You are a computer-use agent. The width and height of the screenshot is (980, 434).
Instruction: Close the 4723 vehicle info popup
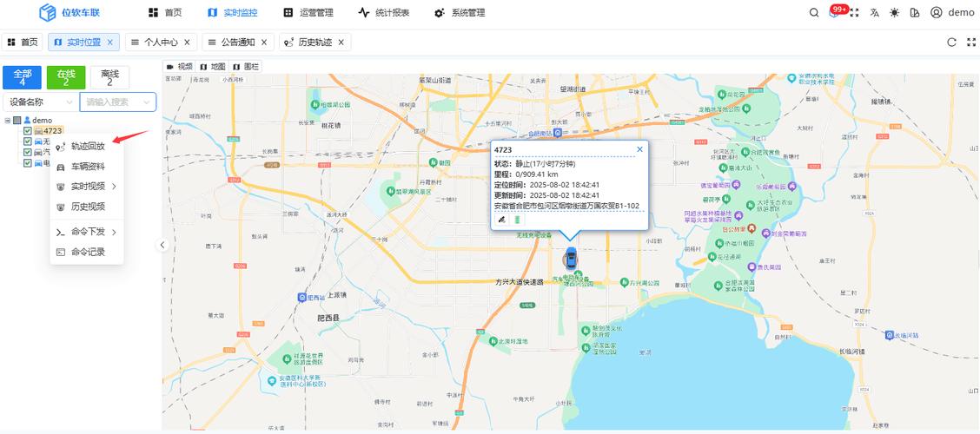(x=639, y=149)
